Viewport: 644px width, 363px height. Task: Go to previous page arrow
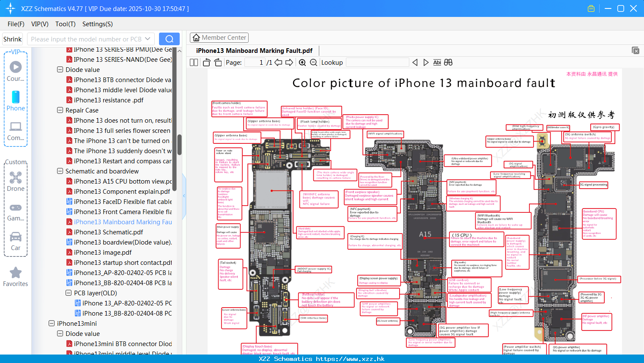(278, 62)
